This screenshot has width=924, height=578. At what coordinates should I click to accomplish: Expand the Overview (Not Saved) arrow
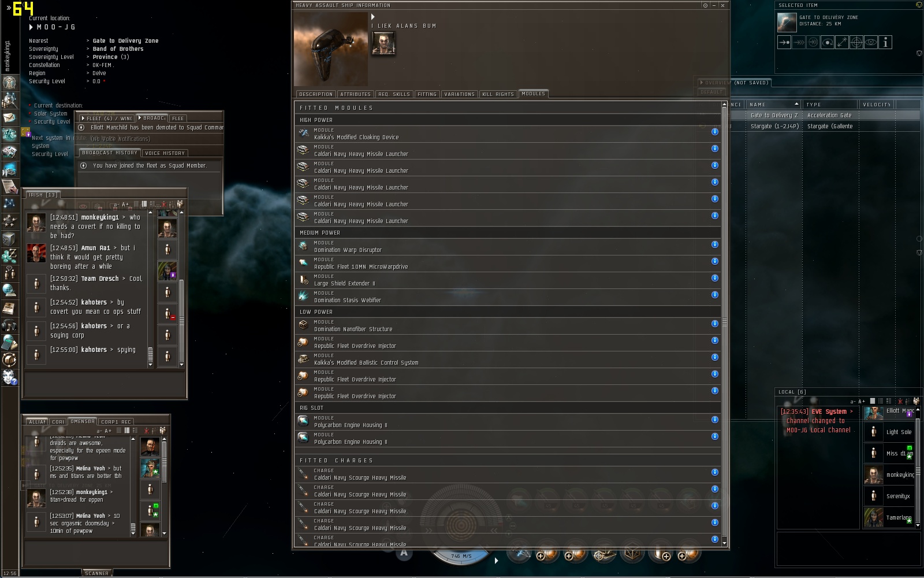[701, 83]
